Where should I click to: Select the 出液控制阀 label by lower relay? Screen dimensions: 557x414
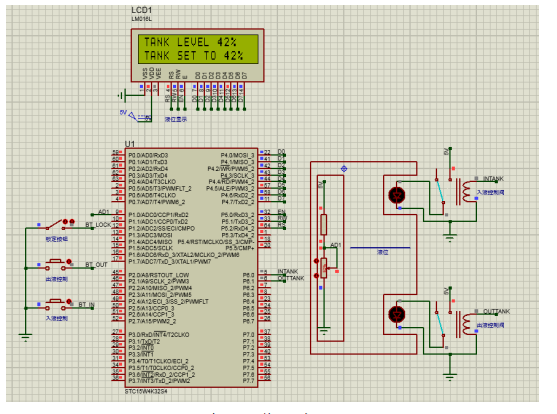(x=490, y=325)
